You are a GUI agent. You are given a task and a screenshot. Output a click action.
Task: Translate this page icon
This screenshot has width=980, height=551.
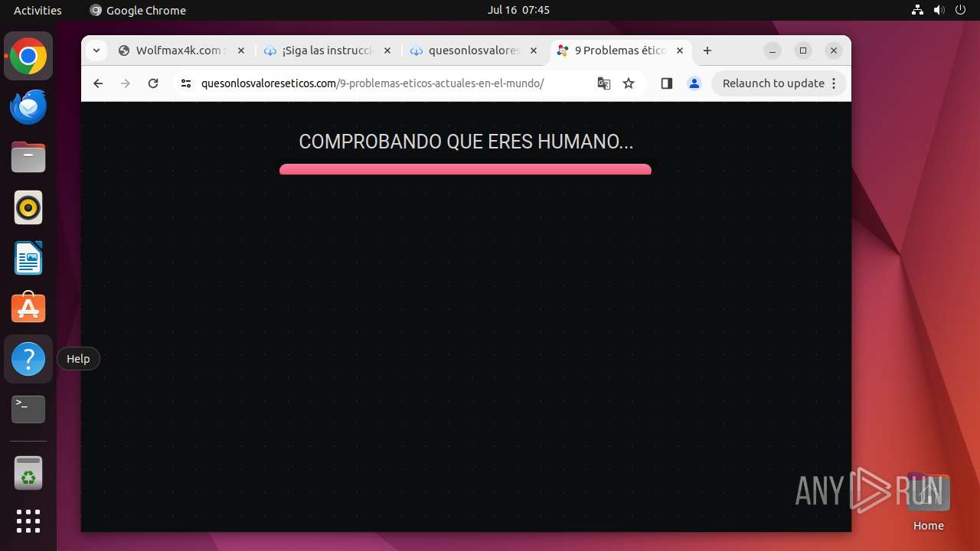coord(604,83)
